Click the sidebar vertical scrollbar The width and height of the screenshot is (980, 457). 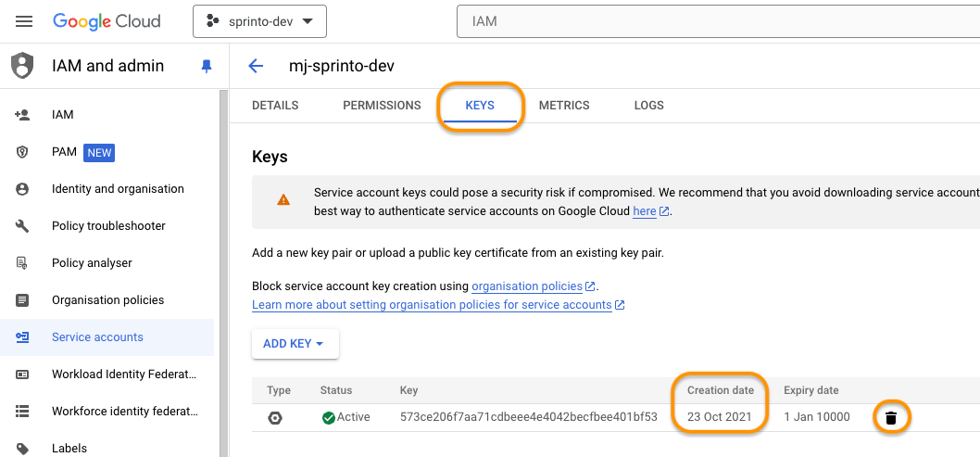224,273
